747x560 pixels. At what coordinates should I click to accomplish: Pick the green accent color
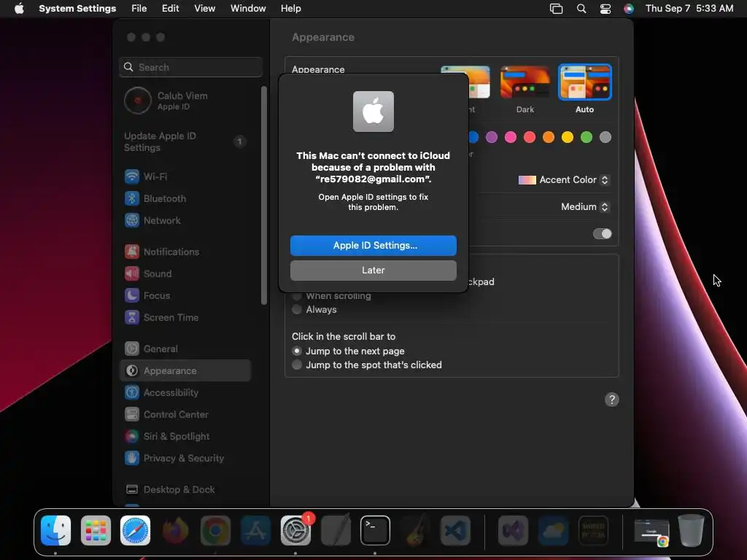click(587, 138)
